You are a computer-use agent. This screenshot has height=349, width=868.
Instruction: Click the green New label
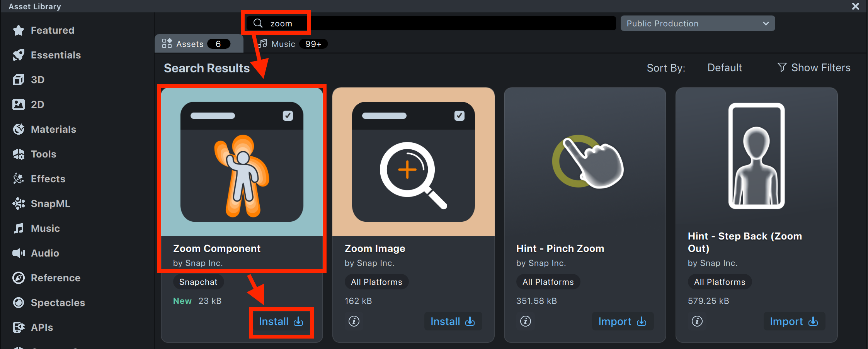tap(182, 301)
